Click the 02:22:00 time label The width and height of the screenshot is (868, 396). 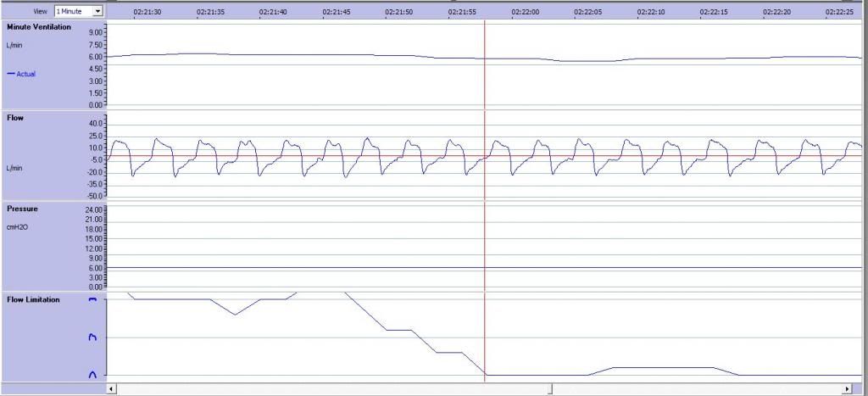point(526,12)
